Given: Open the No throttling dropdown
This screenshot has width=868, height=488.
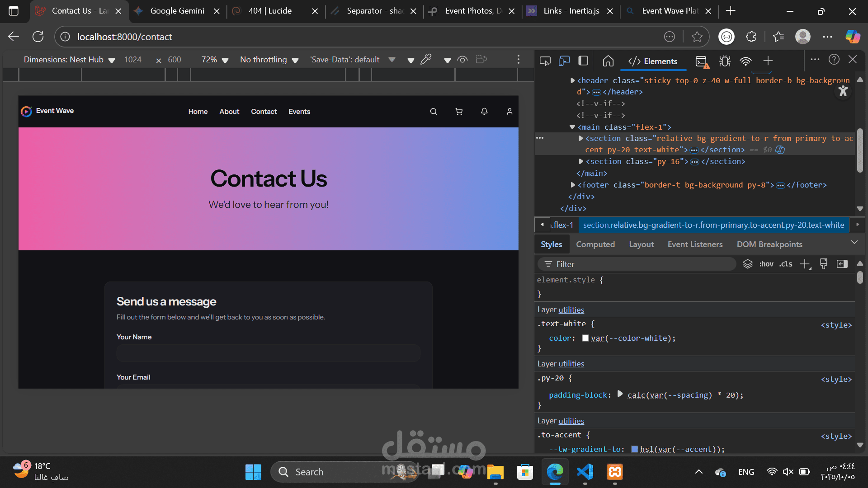Looking at the screenshot, I should coord(269,60).
